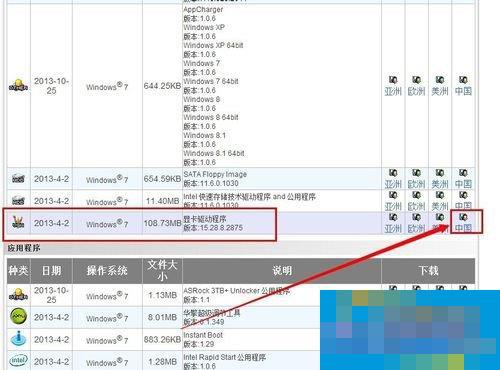
Task: Download AppCharger from the 美洲 server
Action: [x=440, y=86]
